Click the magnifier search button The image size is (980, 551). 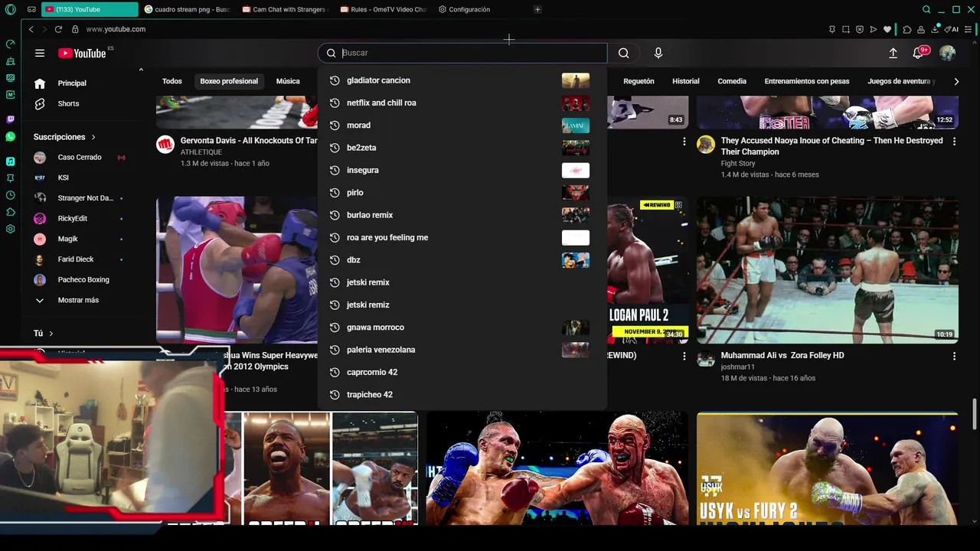[x=623, y=53]
